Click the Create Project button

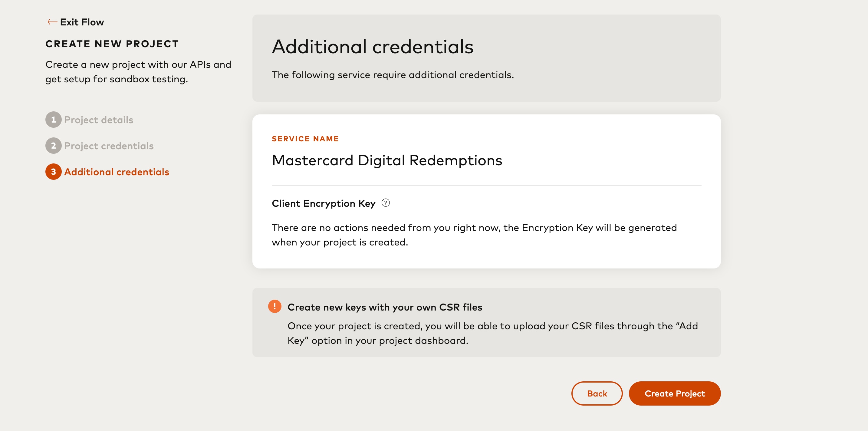675,393
